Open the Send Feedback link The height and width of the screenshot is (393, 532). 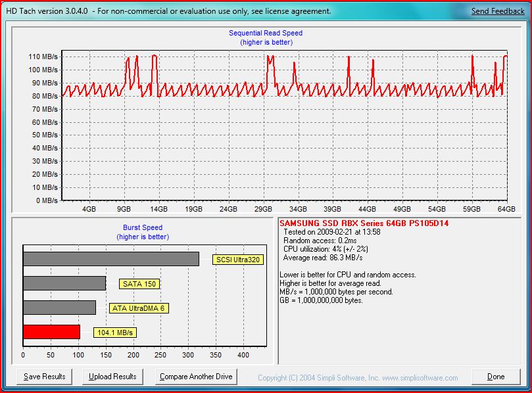coord(498,12)
